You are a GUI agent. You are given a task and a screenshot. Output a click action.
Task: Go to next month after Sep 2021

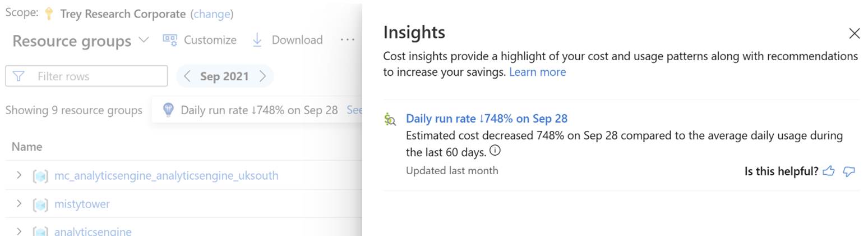pyautogui.click(x=262, y=76)
